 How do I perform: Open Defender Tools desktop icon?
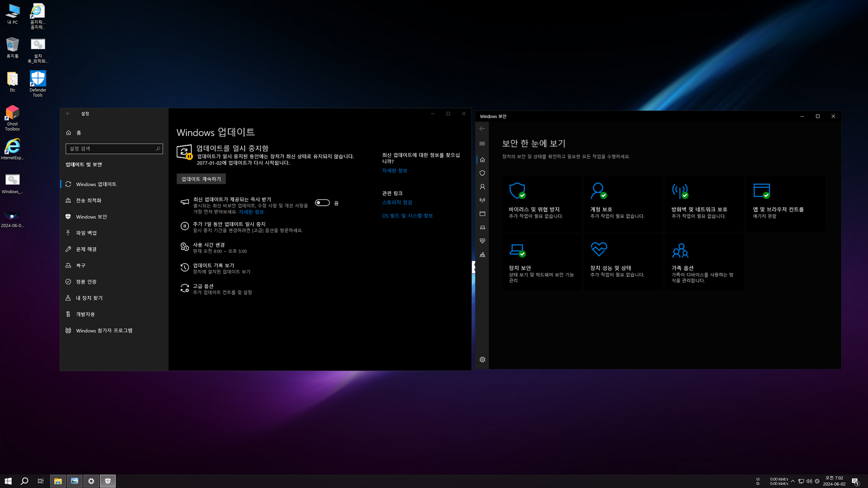pos(38,84)
